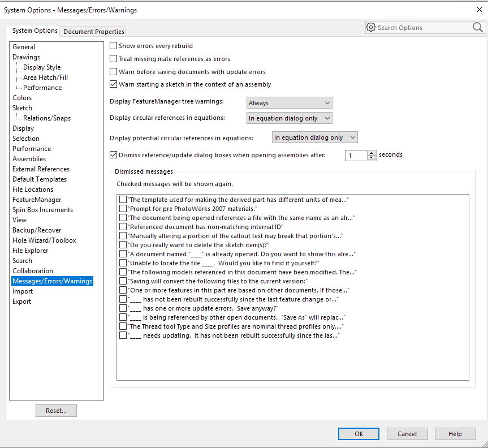Viewport: 488px width, 448px height.
Task: Increase the dismiss seconds spinner value
Action: point(372,153)
